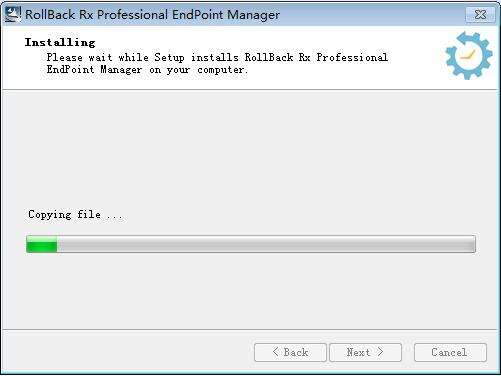Go back using the Back button

290,352
